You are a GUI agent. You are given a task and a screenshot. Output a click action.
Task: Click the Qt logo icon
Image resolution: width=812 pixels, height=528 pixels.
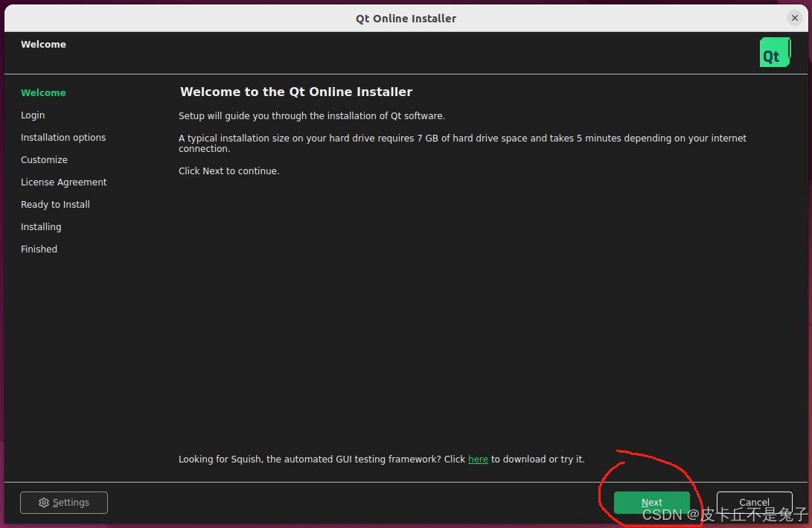[775, 52]
